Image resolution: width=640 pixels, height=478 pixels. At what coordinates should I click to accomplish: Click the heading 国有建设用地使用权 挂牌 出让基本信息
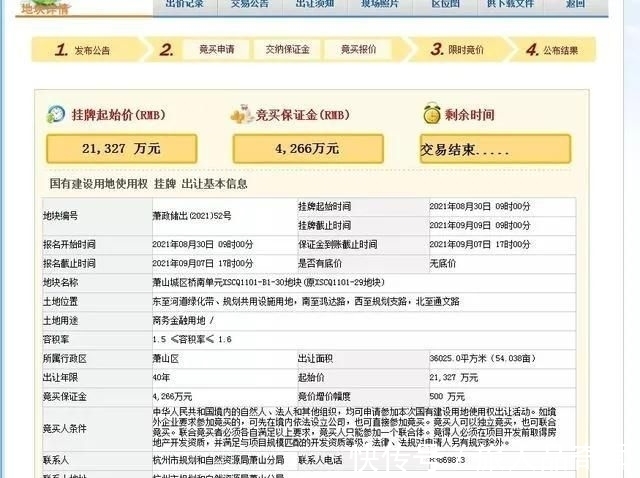pos(149,184)
